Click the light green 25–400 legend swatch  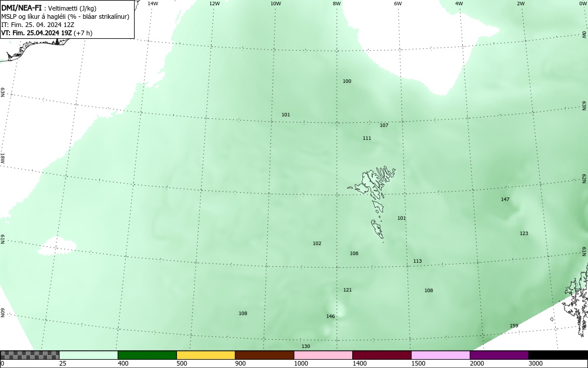89,355
